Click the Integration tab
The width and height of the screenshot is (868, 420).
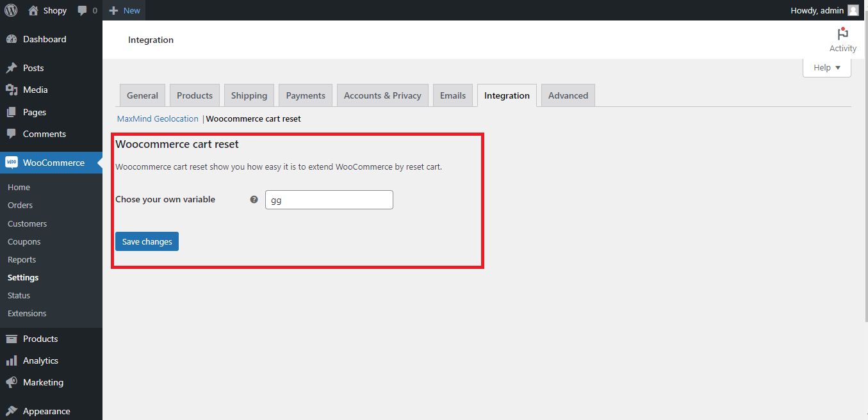507,95
